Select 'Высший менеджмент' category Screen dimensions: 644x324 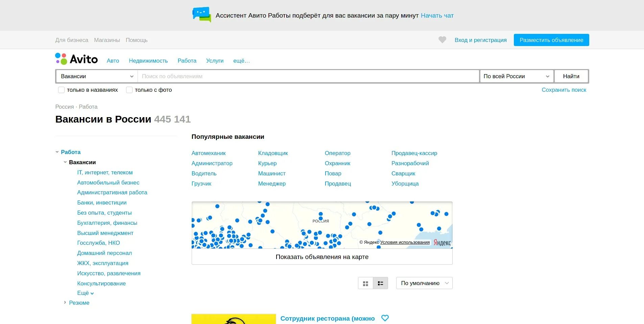click(105, 233)
